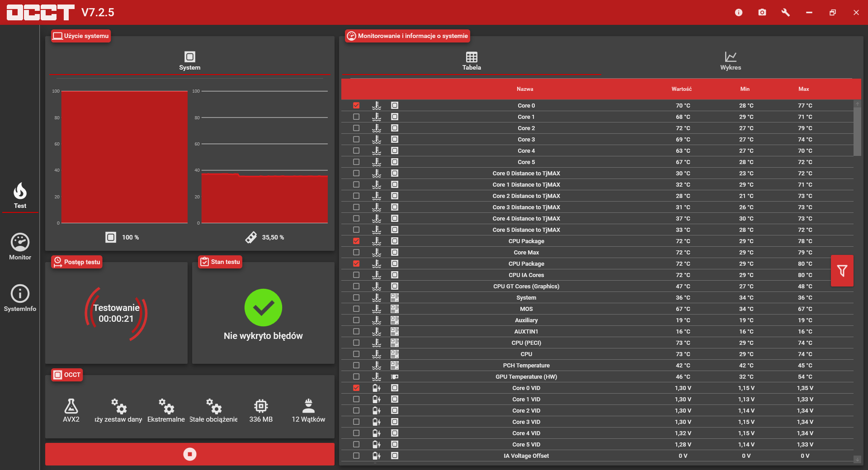Screen dimensions: 868x470
Task: Click the red filter funnel button
Action: click(842, 271)
